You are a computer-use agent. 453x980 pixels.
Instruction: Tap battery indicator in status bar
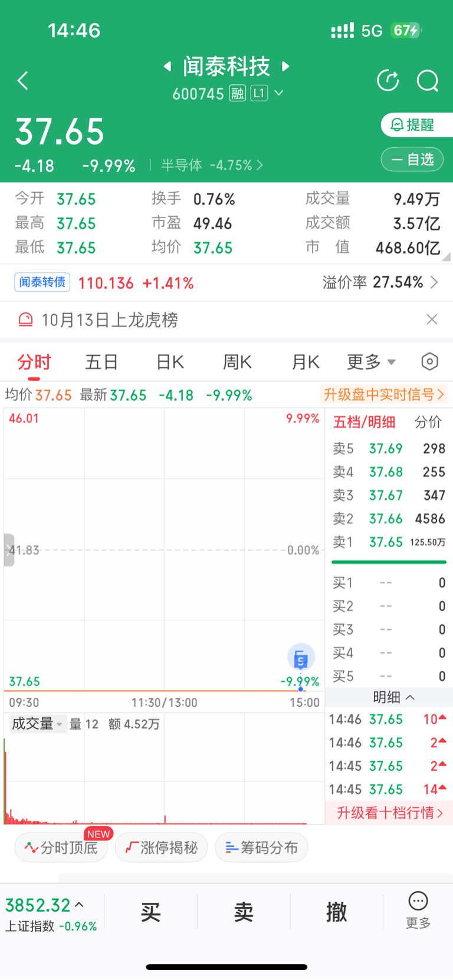click(406, 30)
